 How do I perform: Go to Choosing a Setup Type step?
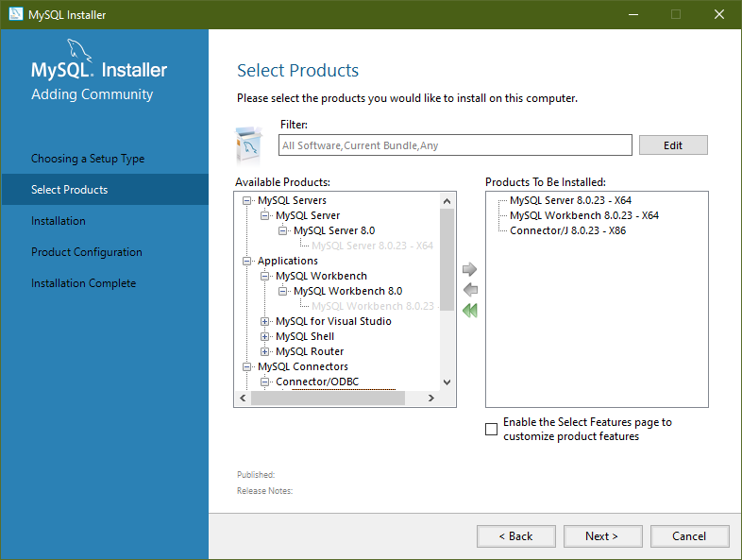88,159
